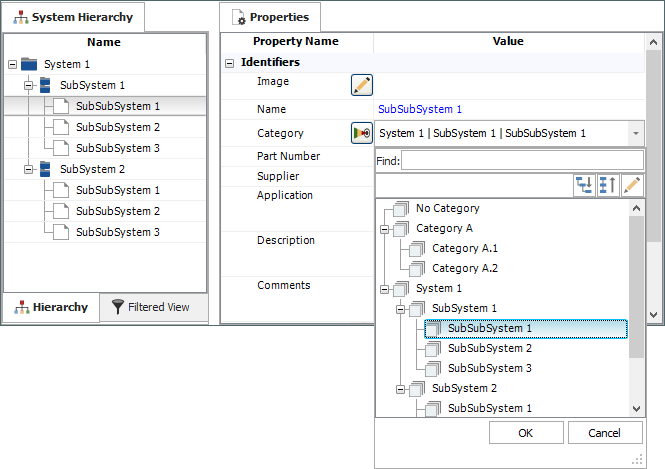This screenshot has width=665, height=469.
Task: Collapse System 1 in the hierarchy tree
Action: [x=12, y=64]
